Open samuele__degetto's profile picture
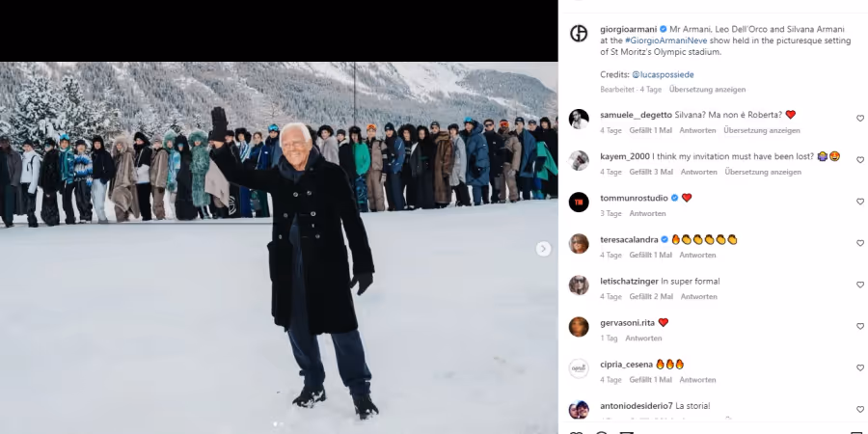This screenshot has height=434, width=868. (x=579, y=119)
